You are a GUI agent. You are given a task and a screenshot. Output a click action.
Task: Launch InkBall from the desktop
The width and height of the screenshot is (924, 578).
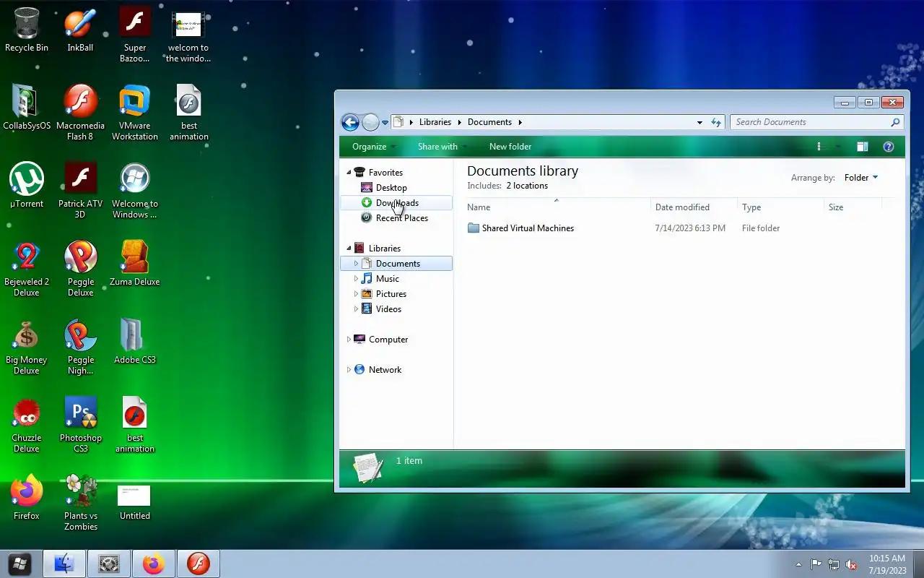pyautogui.click(x=80, y=30)
